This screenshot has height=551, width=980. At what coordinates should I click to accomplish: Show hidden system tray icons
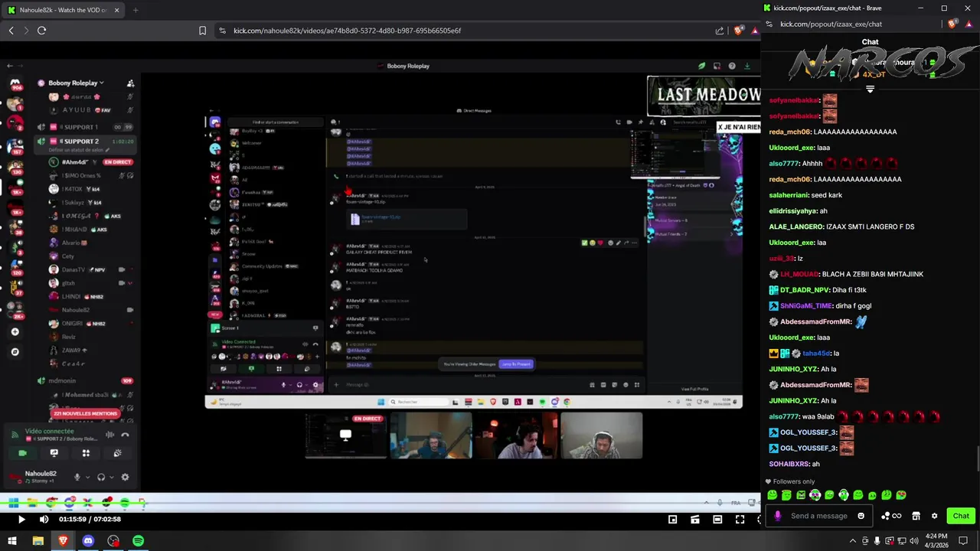click(854, 540)
